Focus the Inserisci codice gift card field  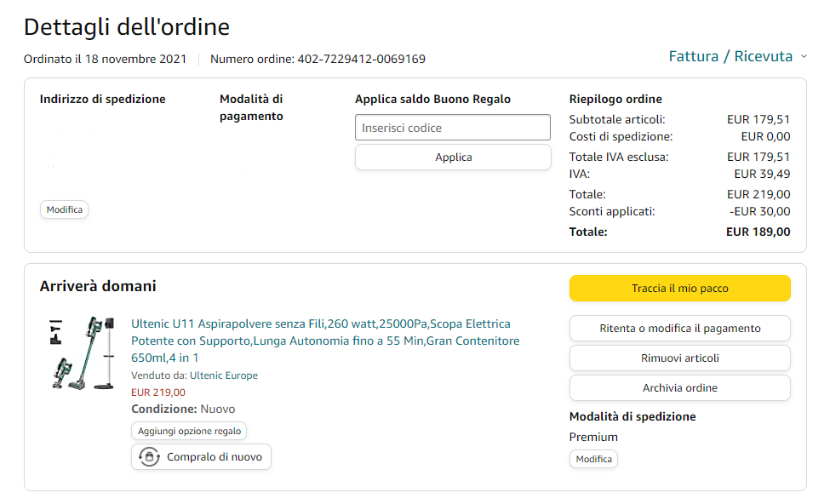point(452,128)
